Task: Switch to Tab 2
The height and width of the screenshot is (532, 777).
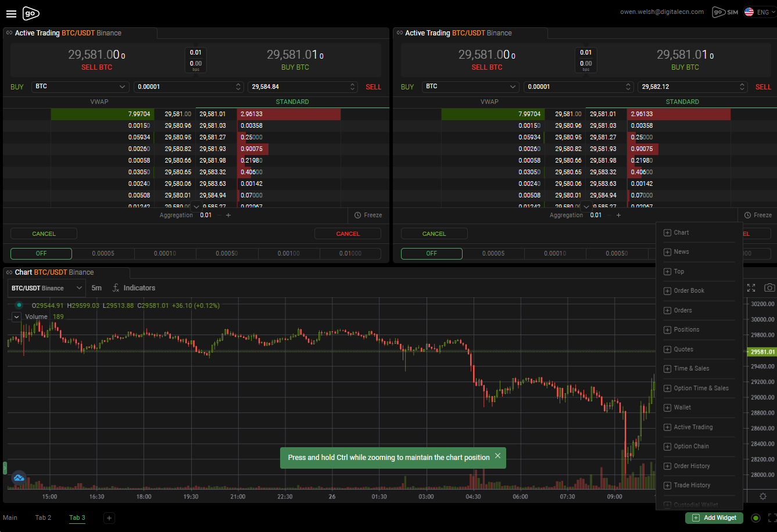Action: coord(43,517)
